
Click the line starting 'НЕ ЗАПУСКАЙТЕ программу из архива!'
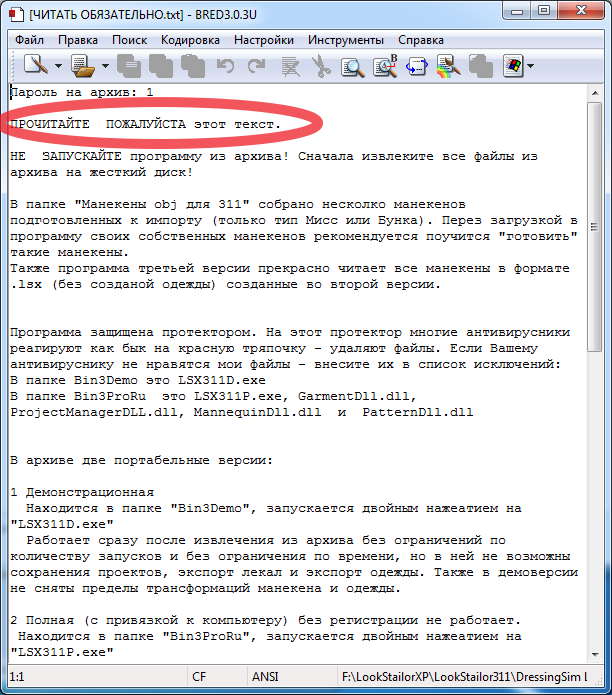[x=274, y=156]
